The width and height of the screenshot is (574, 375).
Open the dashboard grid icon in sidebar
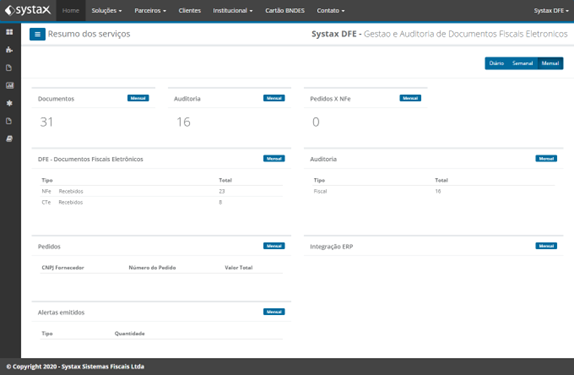click(x=10, y=32)
